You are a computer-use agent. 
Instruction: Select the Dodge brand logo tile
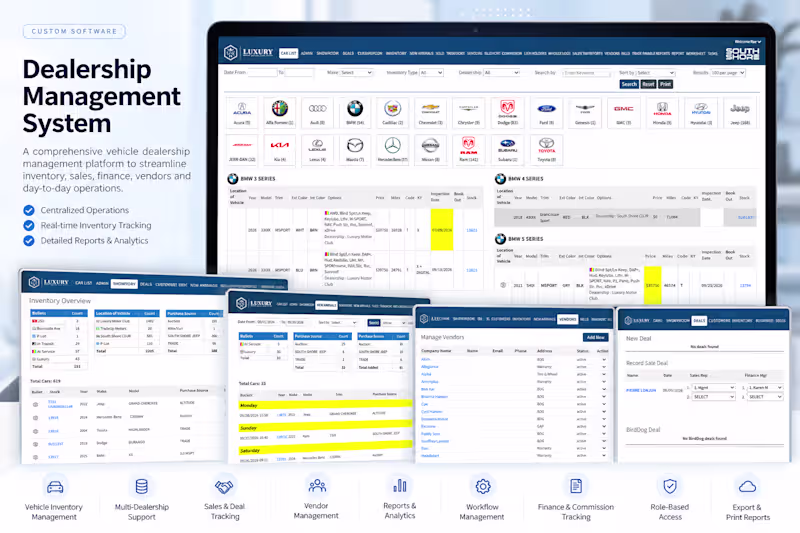(507, 113)
